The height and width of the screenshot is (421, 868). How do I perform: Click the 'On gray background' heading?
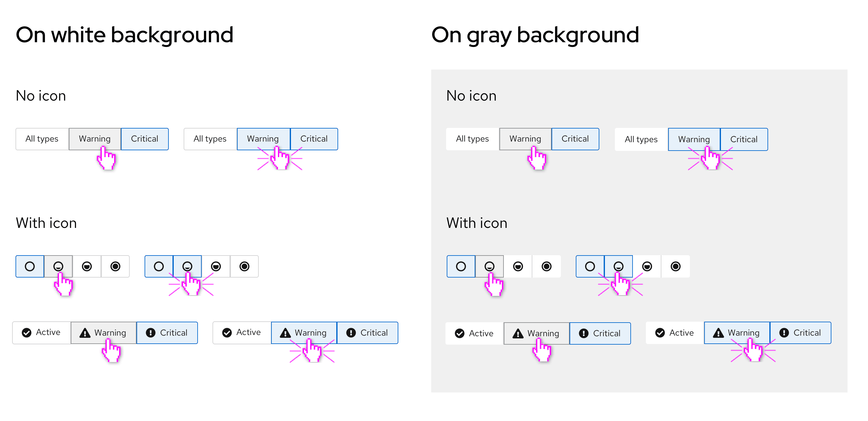tap(535, 35)
